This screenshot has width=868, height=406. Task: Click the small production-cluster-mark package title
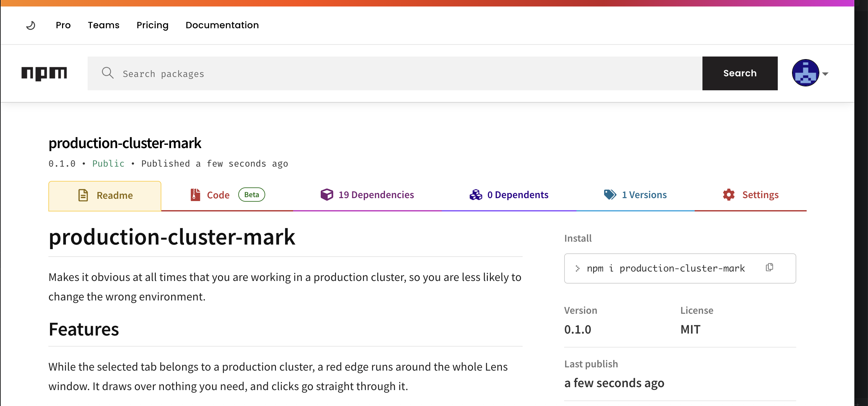coord(125,143)
